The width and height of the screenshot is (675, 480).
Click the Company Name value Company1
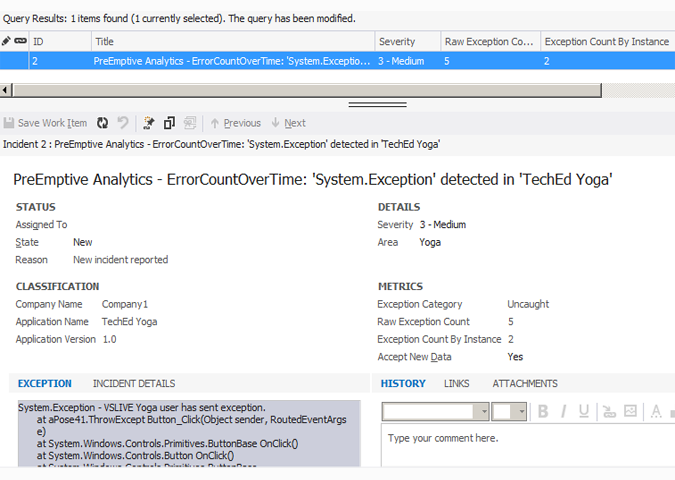(x=125, y=304)
